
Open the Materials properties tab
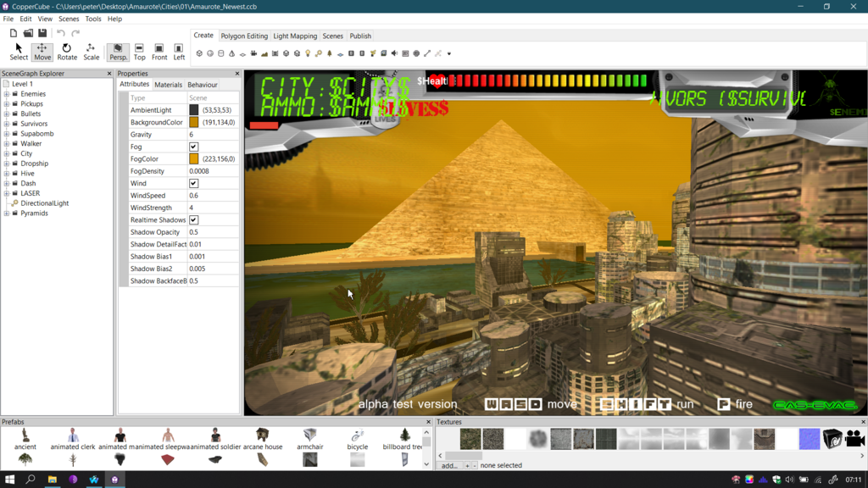click(x=169, y=85)
